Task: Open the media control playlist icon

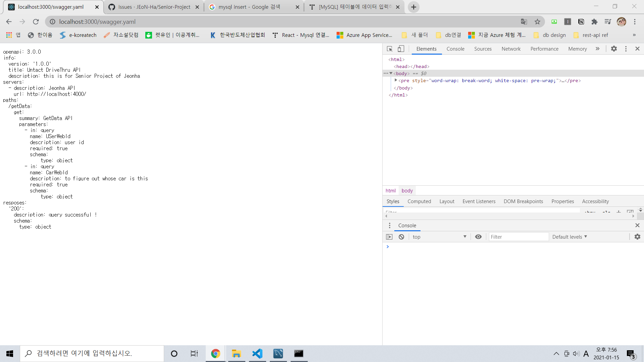Action: 608,22
